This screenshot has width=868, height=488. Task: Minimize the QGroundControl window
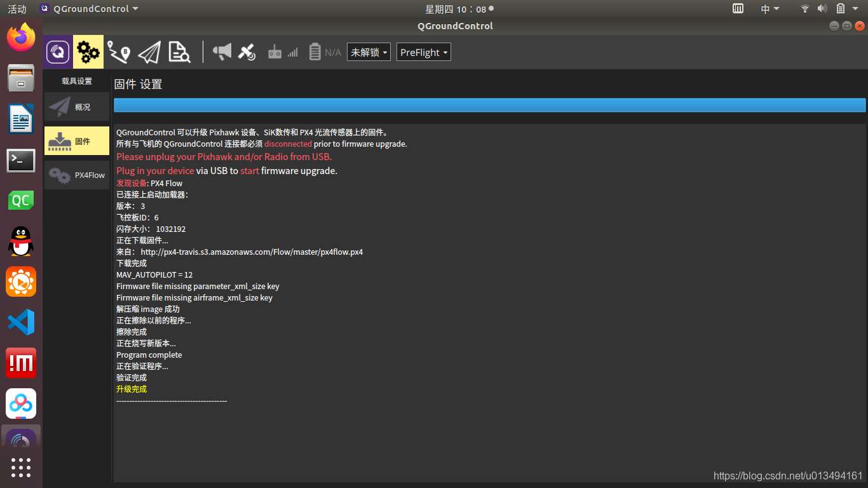coord(834,26)
